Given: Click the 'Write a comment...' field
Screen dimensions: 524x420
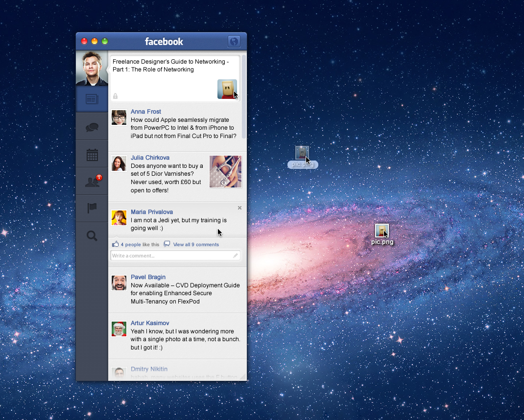Looking at the screenshot, I should 175,256.
